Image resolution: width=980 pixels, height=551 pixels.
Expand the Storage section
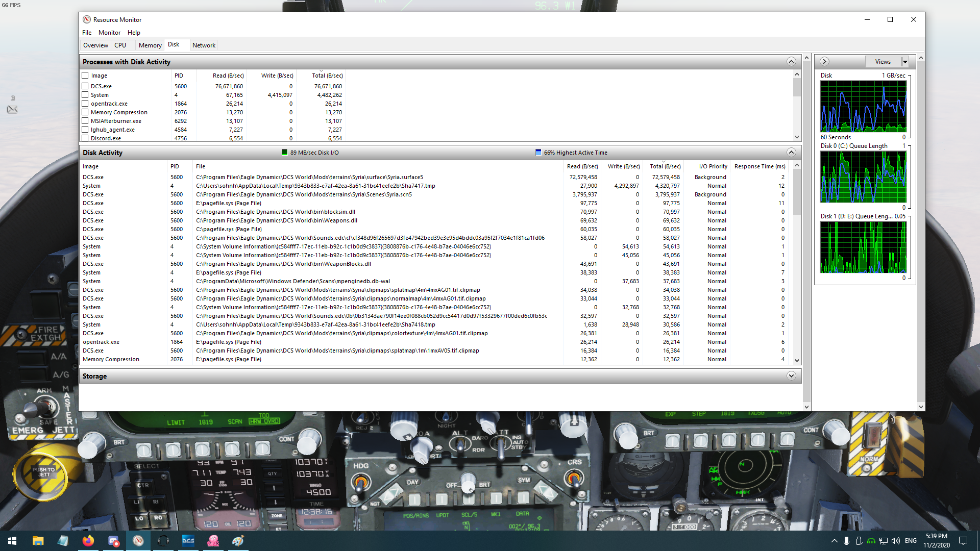pyautogui.click(x=791, y=376)
